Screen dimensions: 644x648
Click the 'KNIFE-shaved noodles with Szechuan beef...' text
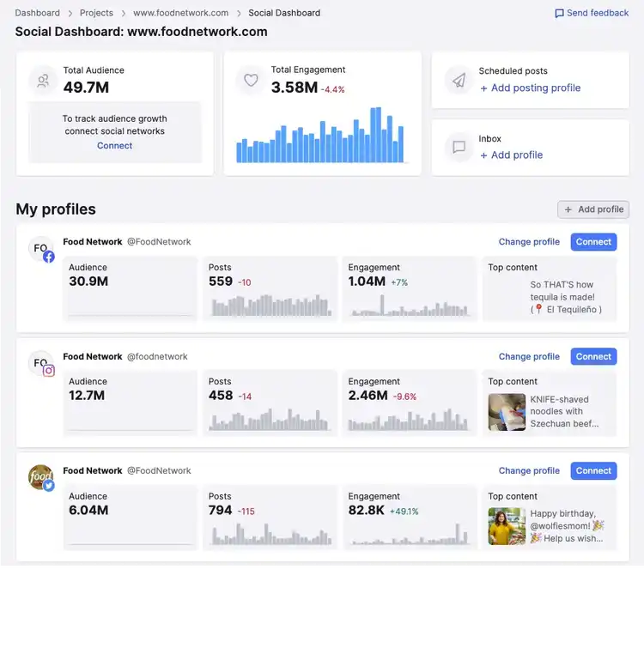click(564, 412)
